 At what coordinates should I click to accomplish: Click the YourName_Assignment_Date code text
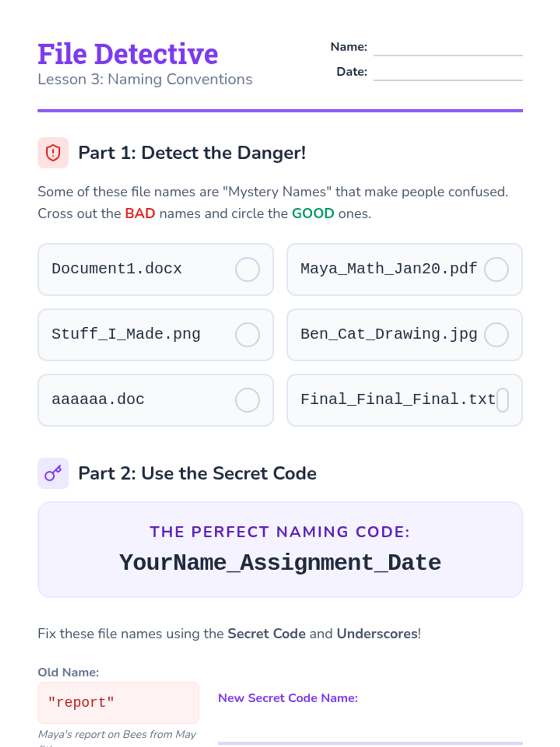[x=280, y=563]
